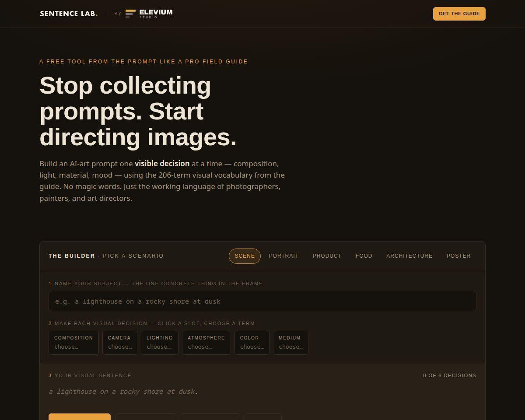Screen dimensions: 525x420
Task: Open the Architecture scenario tab
Action: point(409,256)
